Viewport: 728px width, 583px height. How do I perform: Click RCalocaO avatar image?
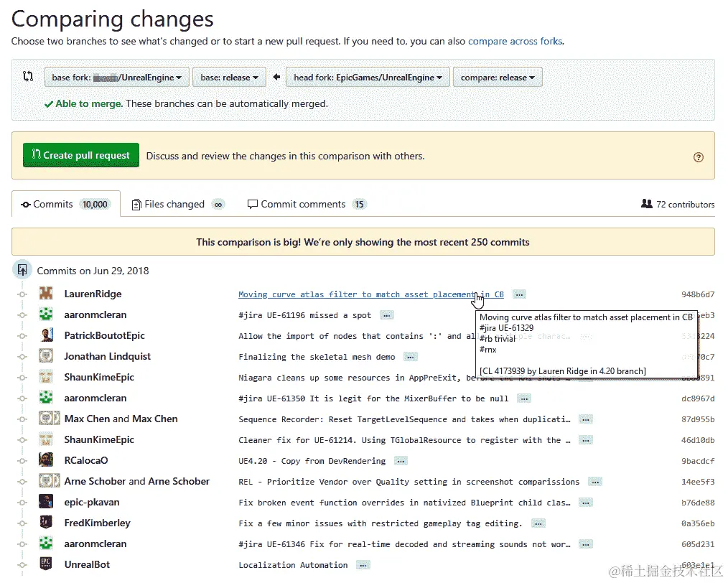coord(46,460)
